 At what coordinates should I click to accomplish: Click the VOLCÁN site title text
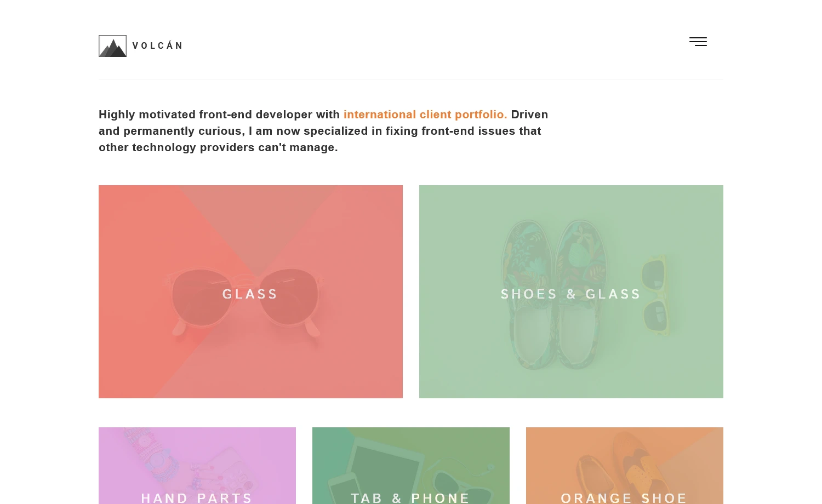(x=158, y=46)
